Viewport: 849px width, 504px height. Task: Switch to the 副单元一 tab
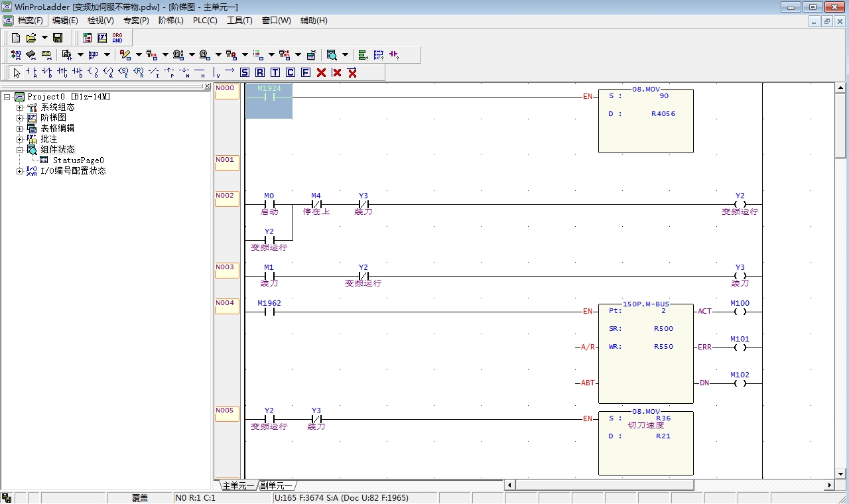pos(276,485)
